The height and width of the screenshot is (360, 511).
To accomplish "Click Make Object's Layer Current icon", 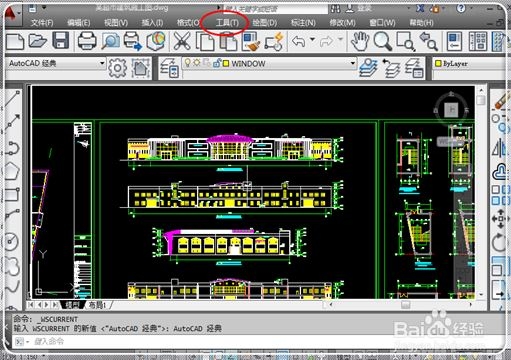I will click(x=369, y=68).
